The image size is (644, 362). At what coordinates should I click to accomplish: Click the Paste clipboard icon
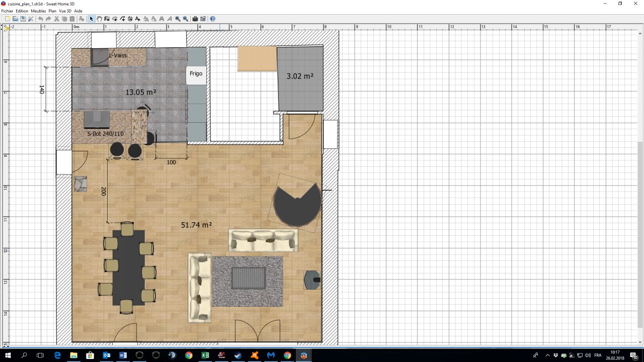click(72, 19)
